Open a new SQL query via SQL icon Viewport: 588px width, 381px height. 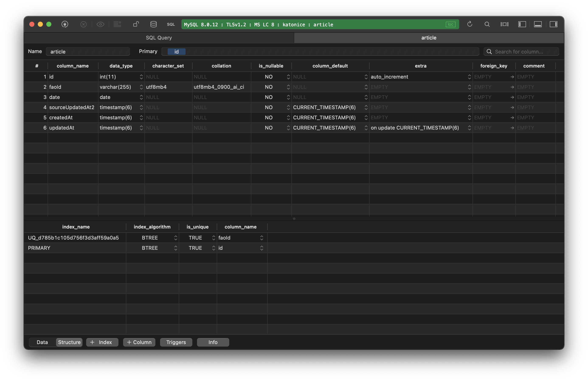[x=171, y=24]
